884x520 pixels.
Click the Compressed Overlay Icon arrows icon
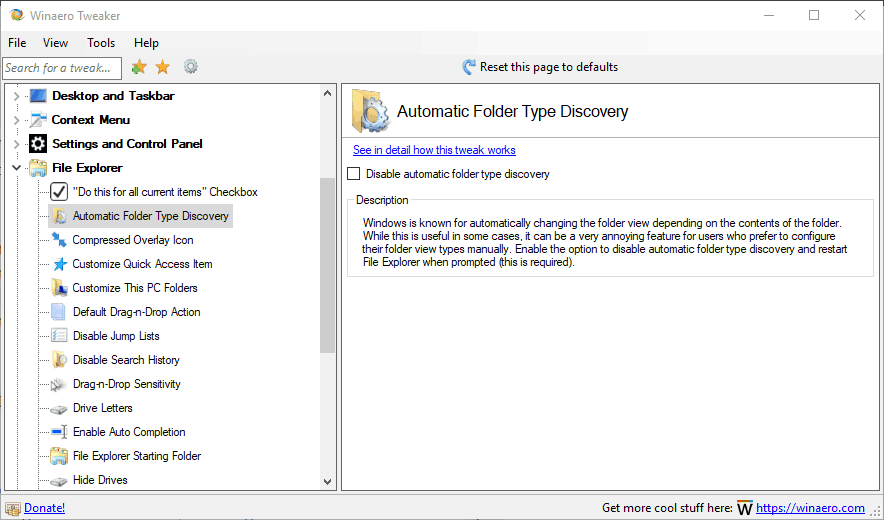[59, 240]
